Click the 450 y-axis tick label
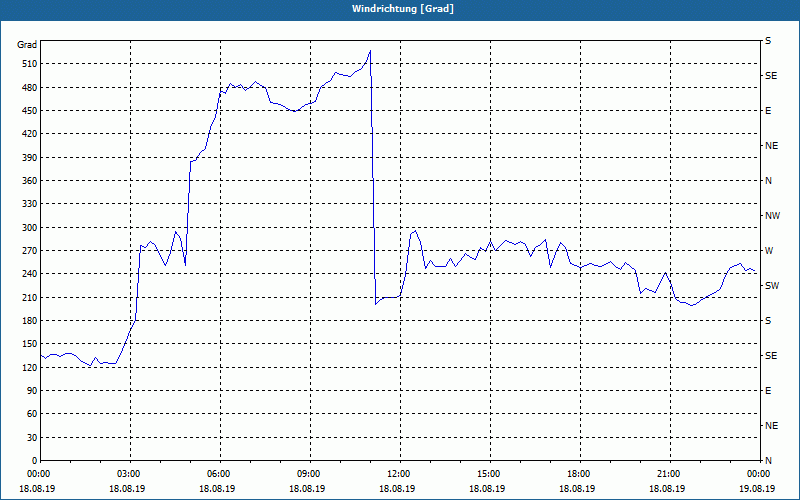 point(30,111)
